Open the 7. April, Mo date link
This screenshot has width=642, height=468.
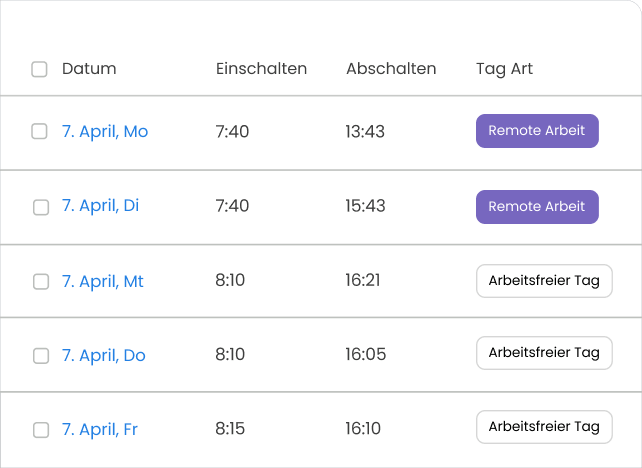pyautogui.click(x=105, y=132)
